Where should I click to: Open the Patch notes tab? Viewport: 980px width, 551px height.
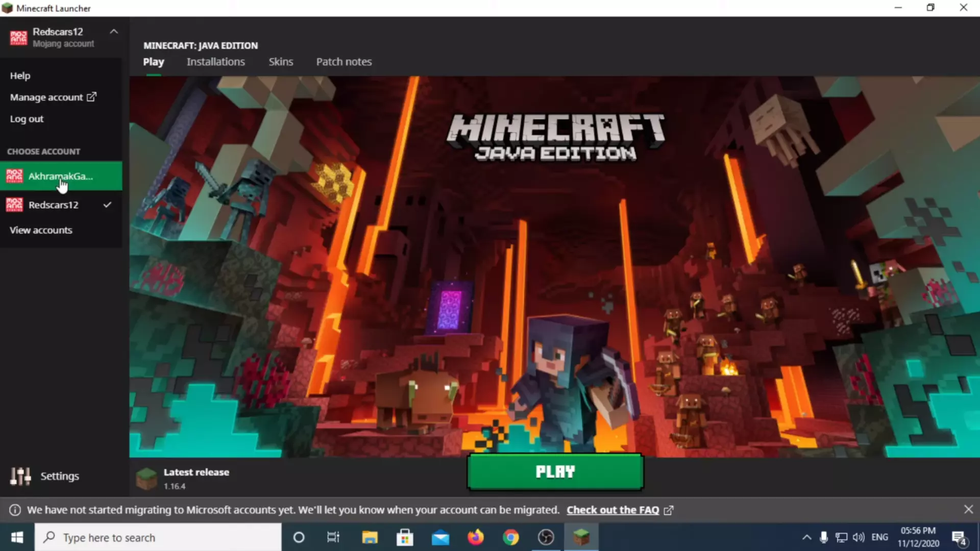[344, 62]
